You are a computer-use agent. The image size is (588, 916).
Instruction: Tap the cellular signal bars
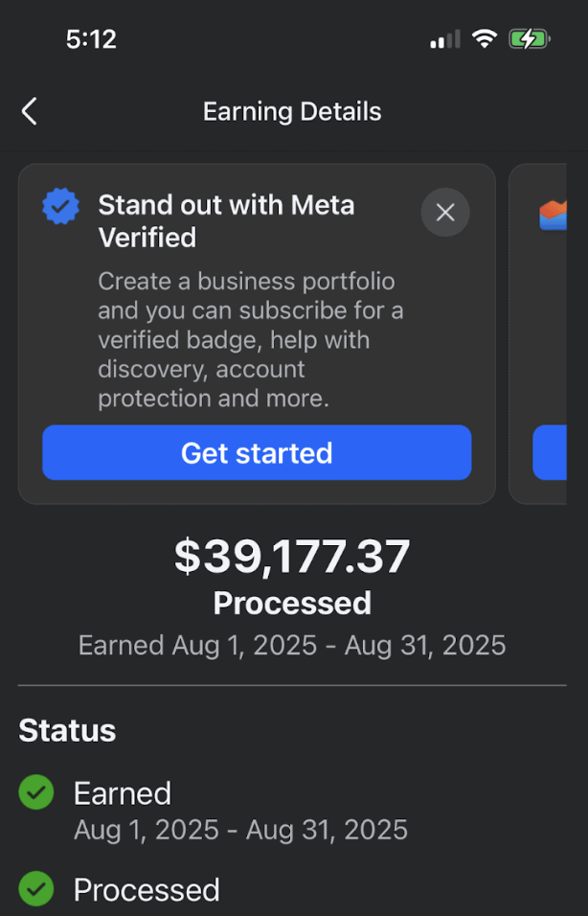click(443, 39)
